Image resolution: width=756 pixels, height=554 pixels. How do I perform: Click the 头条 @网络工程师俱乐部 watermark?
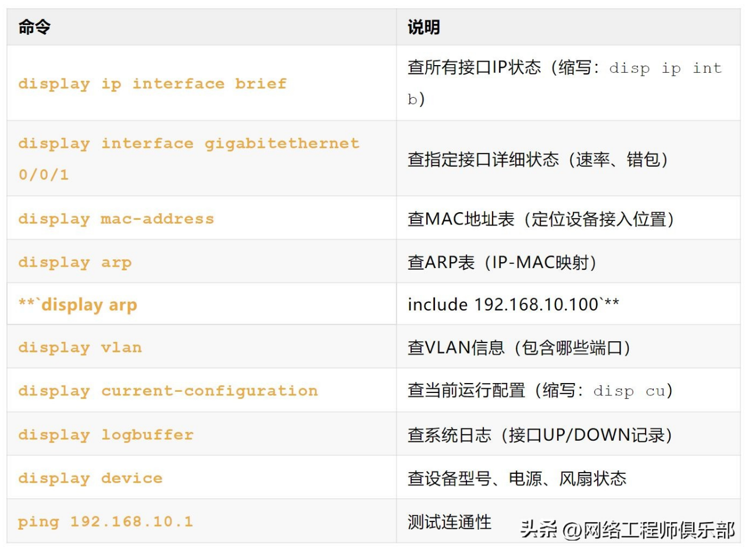tap(627, 530)
